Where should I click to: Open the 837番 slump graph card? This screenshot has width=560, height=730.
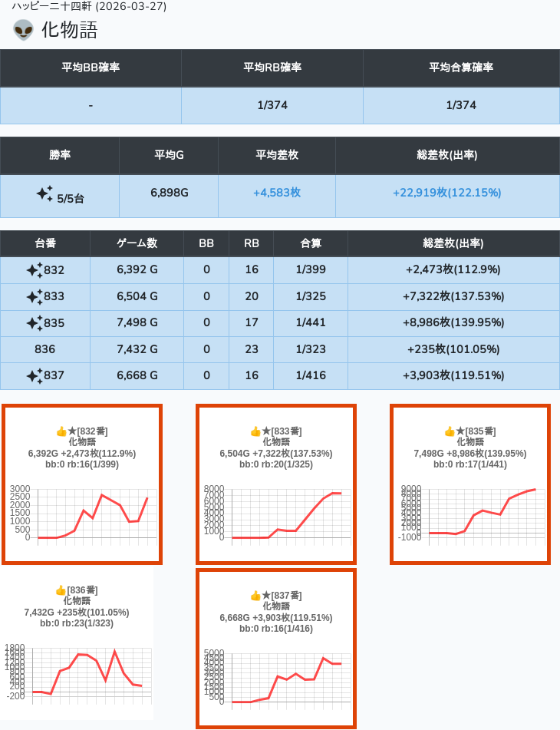coord(276,649)
